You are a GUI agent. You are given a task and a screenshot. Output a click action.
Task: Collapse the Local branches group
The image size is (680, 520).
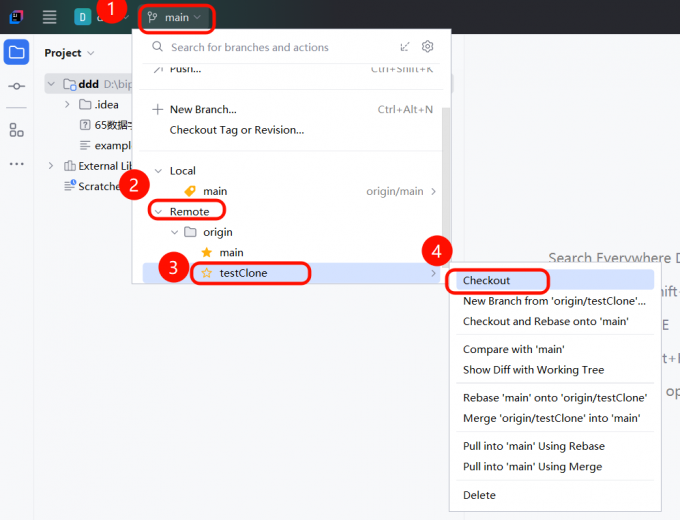pos(158,171)
